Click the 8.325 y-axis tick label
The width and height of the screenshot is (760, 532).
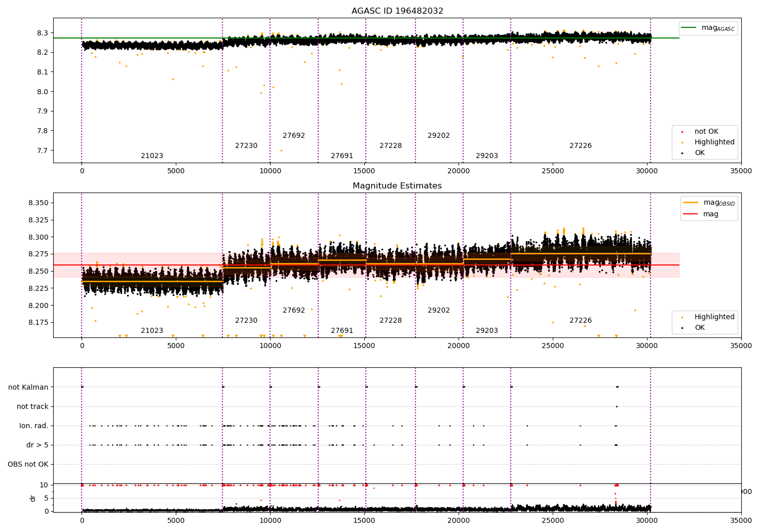(x=39, y=220)
